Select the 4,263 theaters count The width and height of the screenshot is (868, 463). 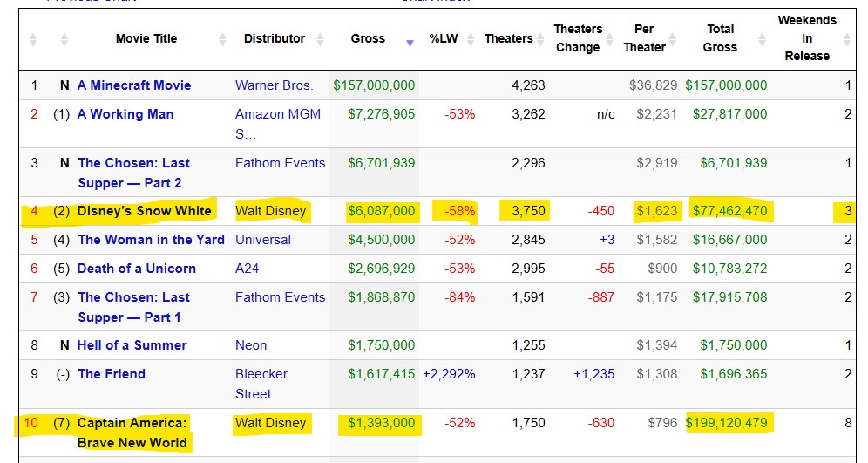click(529, 85)
